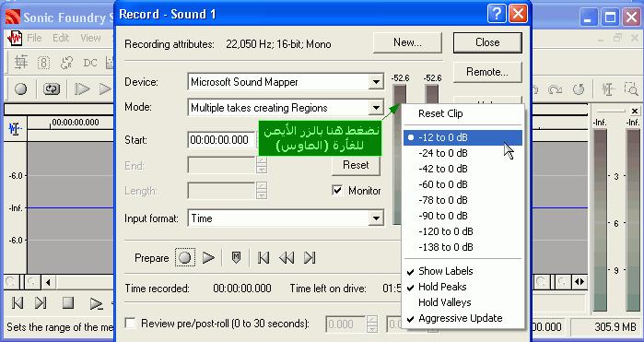The height and width of the screenshot is (342, 644).
Task: Enable Hold Valleys in meter menu
Action: click(463, 302)
